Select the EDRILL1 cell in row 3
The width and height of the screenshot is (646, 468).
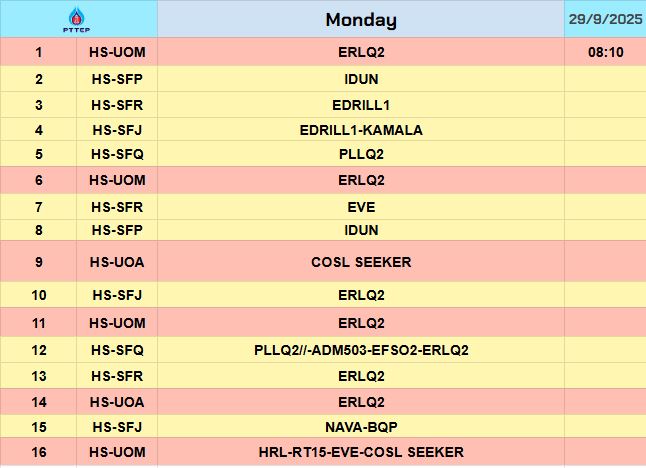(x=361, y=104)
